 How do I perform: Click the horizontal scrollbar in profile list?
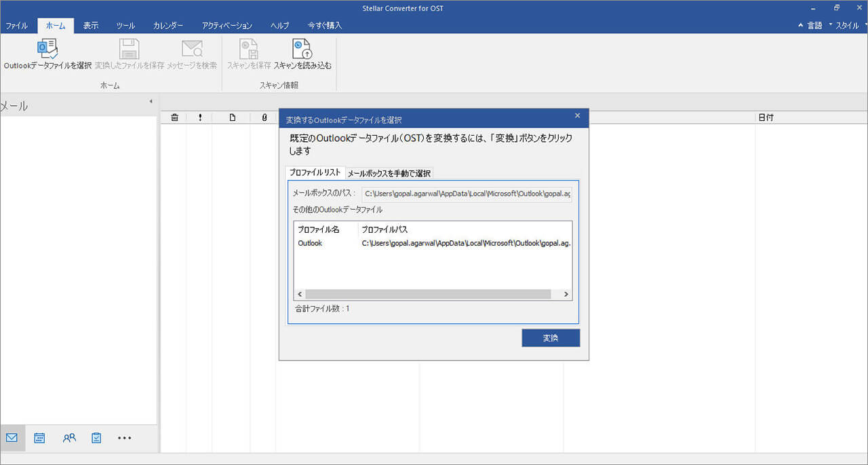(x=427, y=295)
